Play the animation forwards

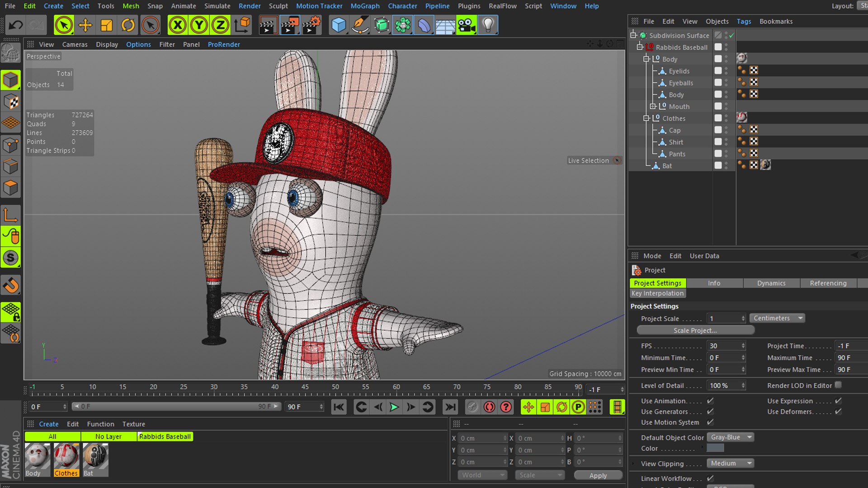[x=394, y=407]
